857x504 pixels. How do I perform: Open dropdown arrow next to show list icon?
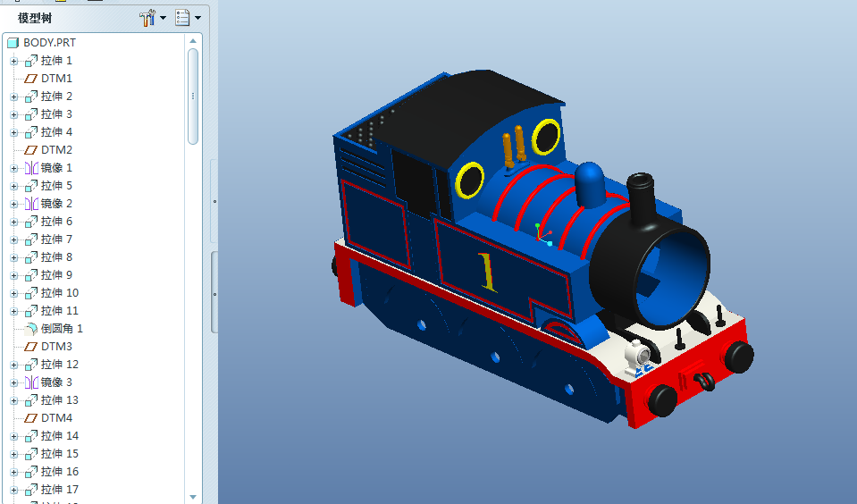tap(197, 18)
